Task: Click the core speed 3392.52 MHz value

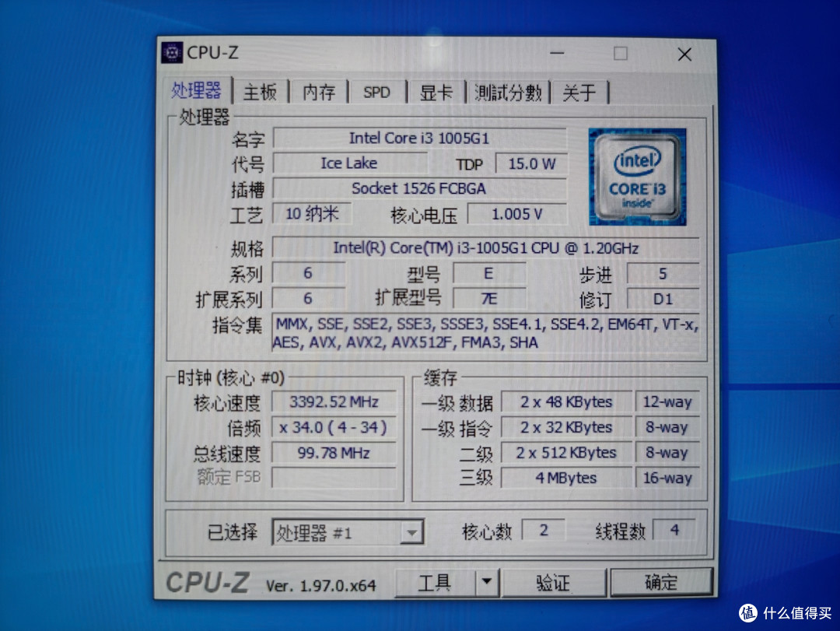Action: (x=334, y=401)
